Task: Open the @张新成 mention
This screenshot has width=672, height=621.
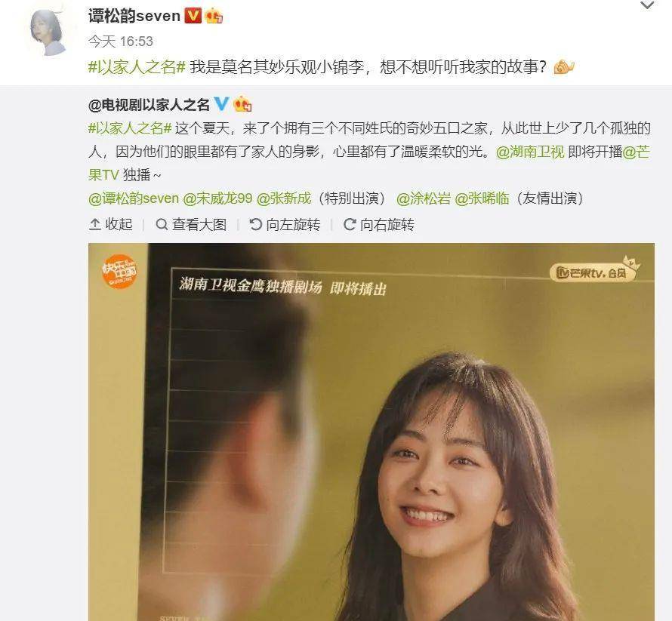Action: [x=284, y=198]
